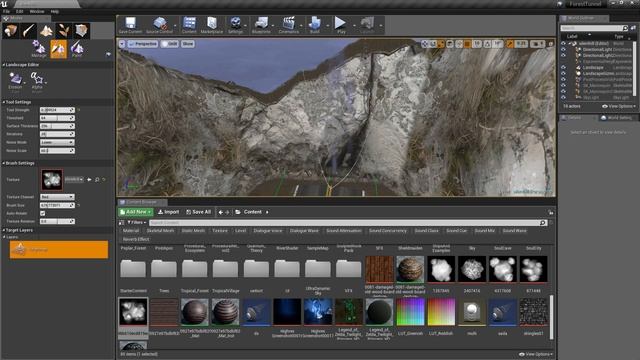Open the Marketplace from the toolbar

[212, 25]
